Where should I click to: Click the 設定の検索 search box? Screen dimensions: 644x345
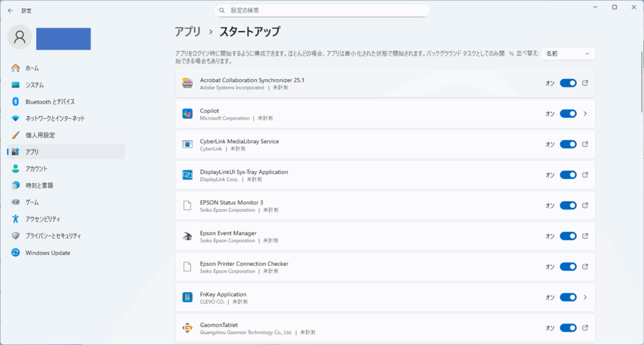pyautogui.click(x=322, y=11)
